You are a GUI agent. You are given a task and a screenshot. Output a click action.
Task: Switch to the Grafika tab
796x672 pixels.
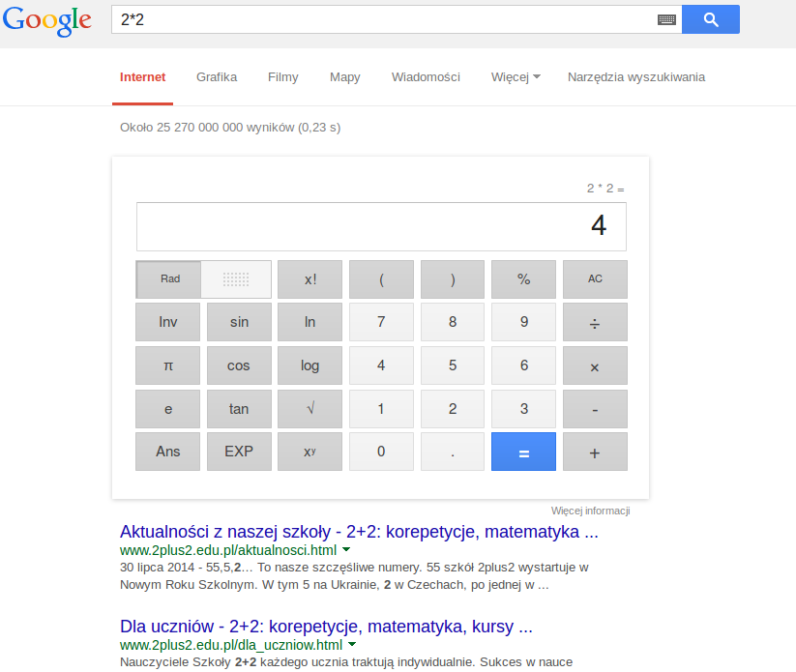(x=217, y=77)
